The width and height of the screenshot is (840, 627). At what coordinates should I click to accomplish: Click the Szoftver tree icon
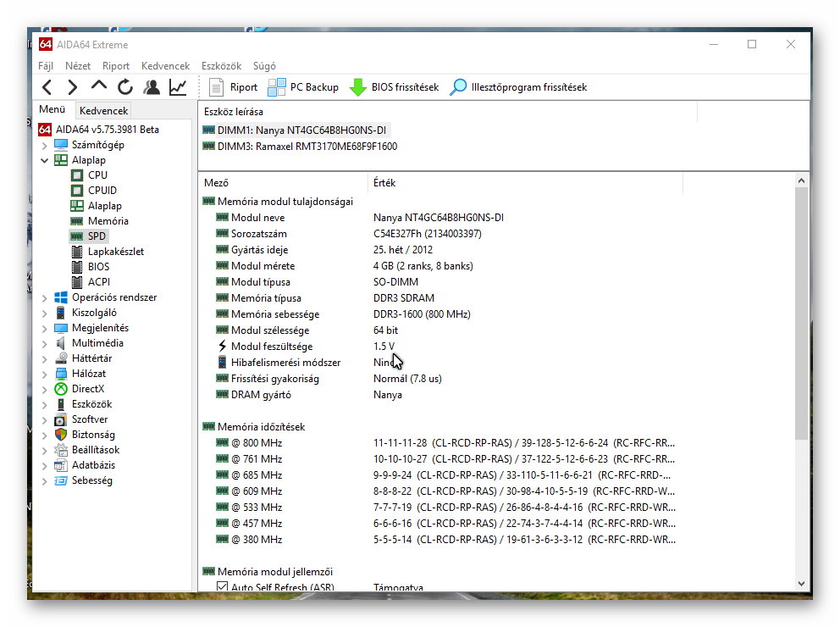point(61,419)
